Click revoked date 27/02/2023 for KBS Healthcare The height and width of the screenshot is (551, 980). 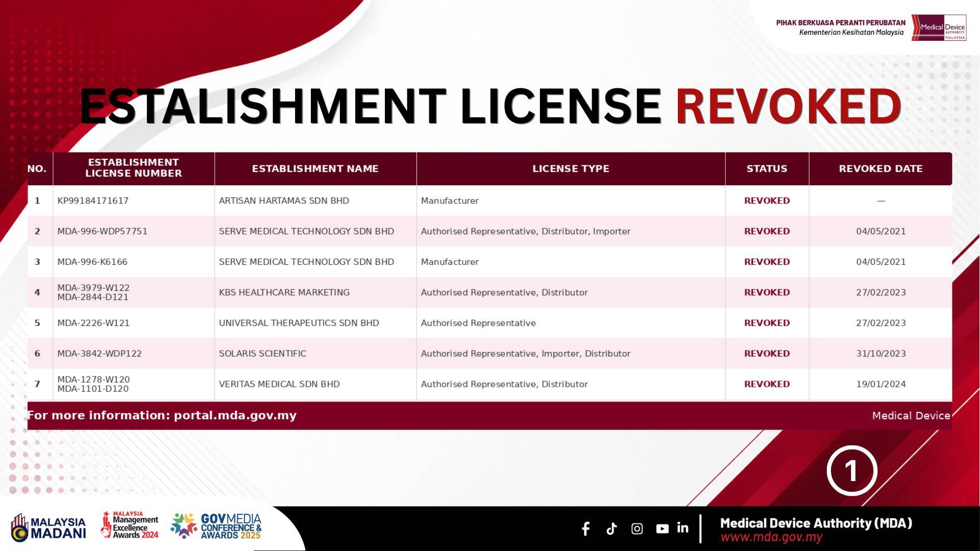881,292
